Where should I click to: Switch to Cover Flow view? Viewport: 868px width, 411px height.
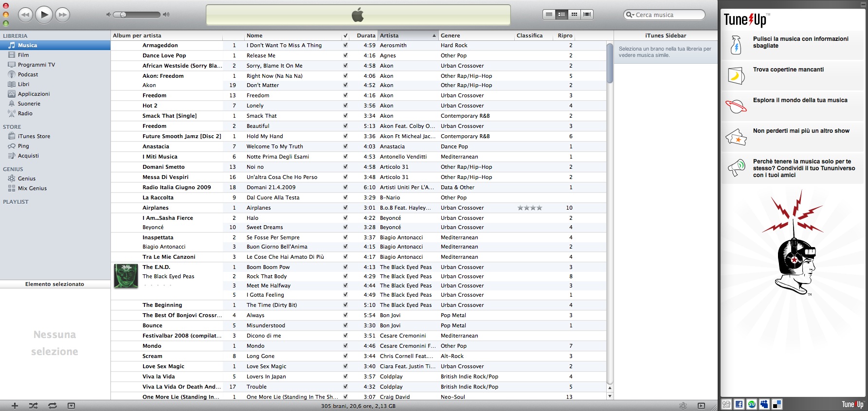[587, 15]
